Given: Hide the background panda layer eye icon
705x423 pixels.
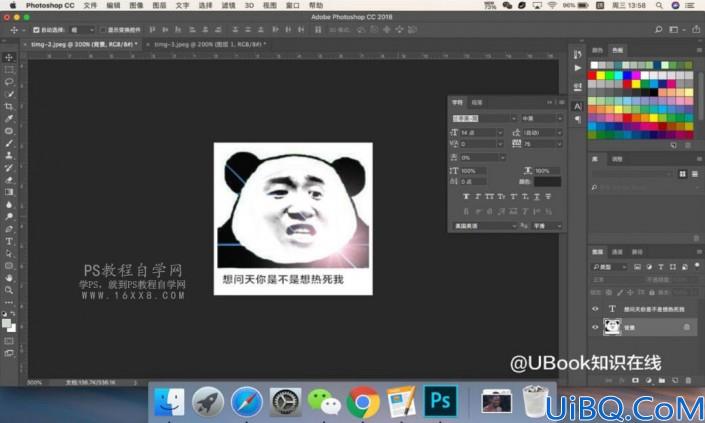Looking at the screenshot, I should tap(595, 327).
